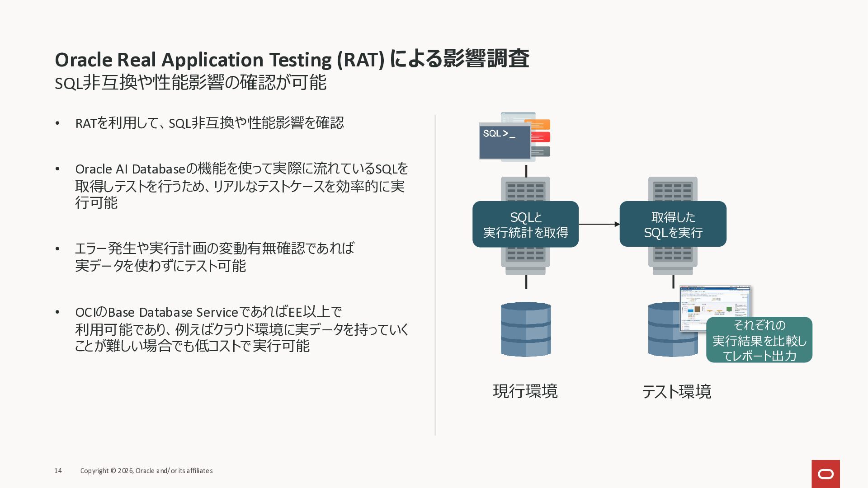
Task: Select the current environment database cylinder icon
Action: click(x=526, y=329)
